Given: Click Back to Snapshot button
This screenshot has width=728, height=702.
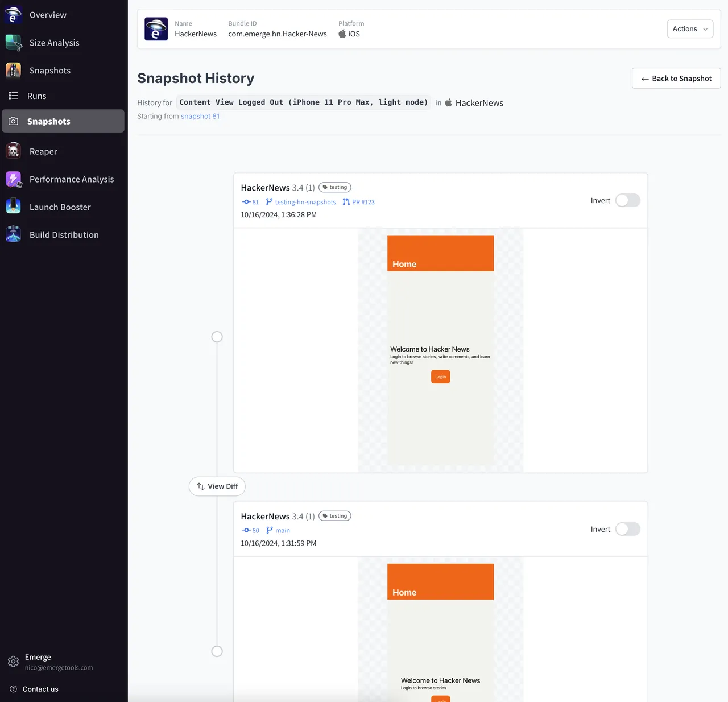Looking at the screenshot, I should (x=676, y=79).
